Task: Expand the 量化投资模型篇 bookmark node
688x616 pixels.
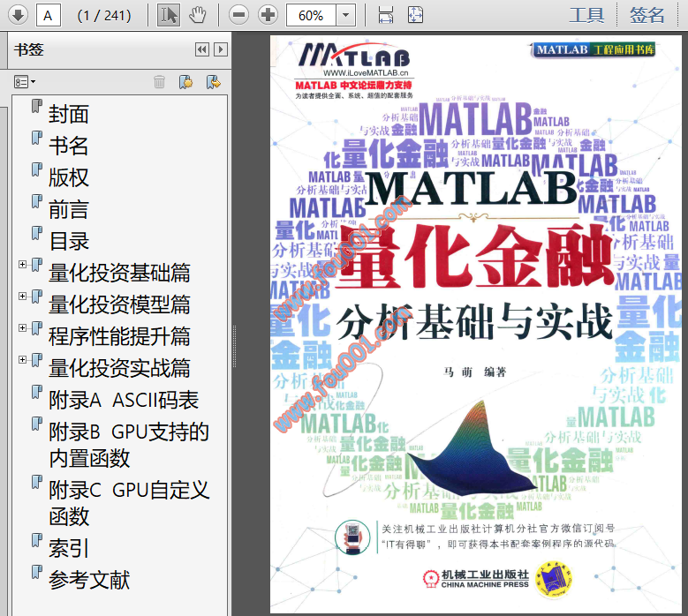Action: coord(22,297)
